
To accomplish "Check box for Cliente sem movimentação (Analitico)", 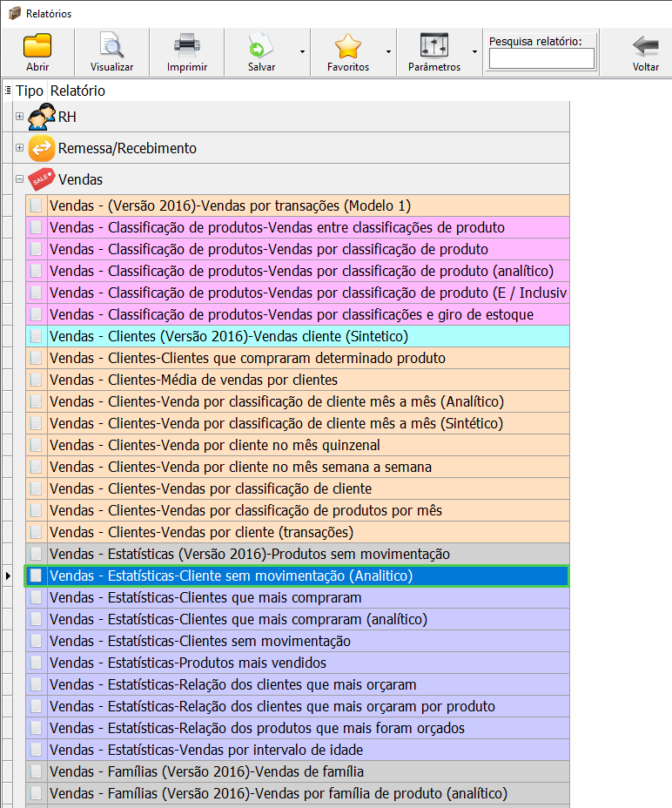I will (36, 576).
